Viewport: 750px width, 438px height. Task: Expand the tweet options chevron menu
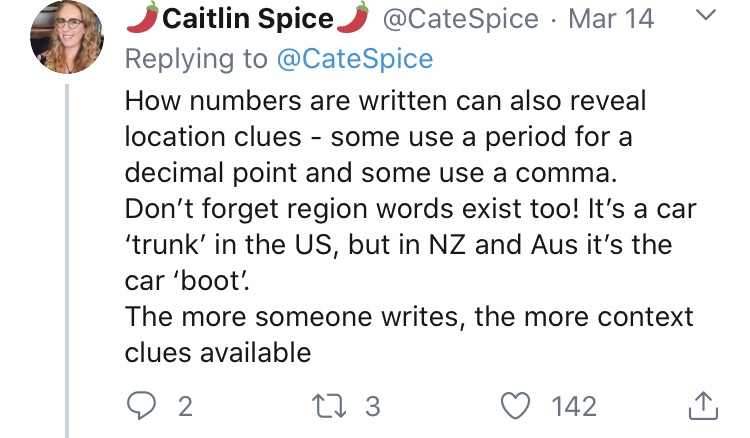pyautogui.click(x=706, y=15)
